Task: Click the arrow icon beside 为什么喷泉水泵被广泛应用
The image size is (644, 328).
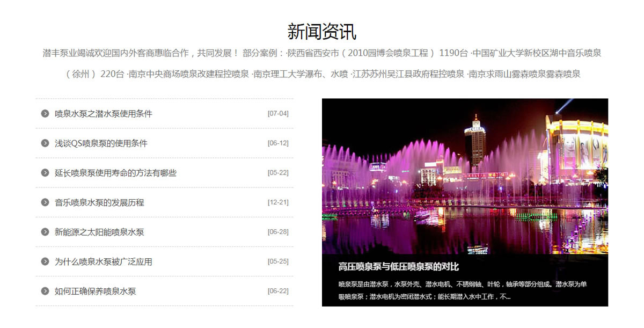Action: click(45, 261)
